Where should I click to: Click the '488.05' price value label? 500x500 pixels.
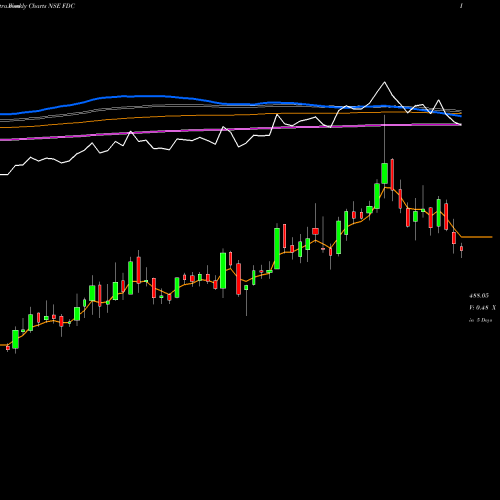pos(479,296)
